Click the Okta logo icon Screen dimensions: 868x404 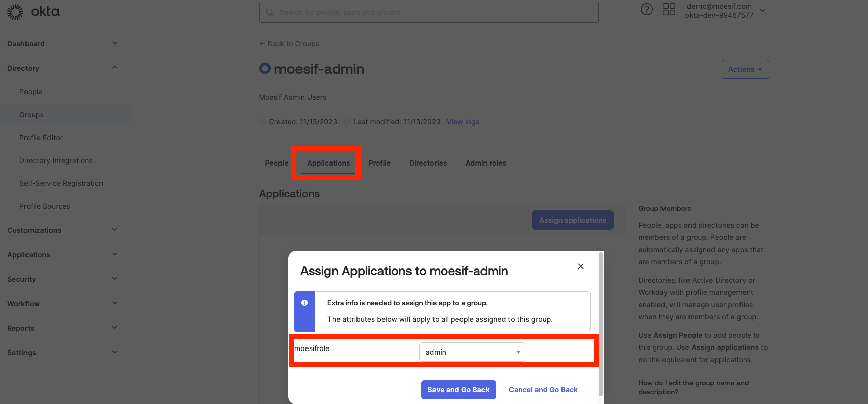click(15, 12)
